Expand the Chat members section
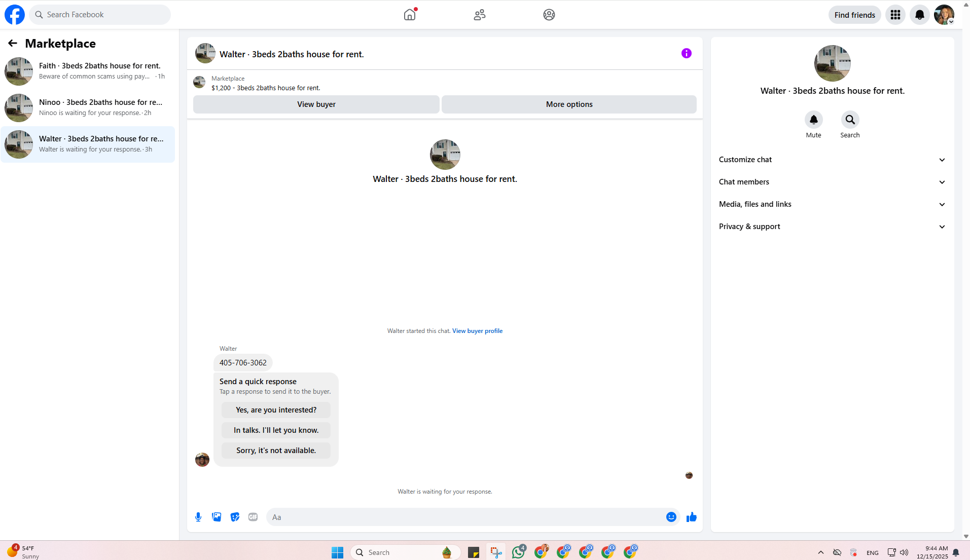The width and height of the screenshot is (970, 560). coord(832,182)
